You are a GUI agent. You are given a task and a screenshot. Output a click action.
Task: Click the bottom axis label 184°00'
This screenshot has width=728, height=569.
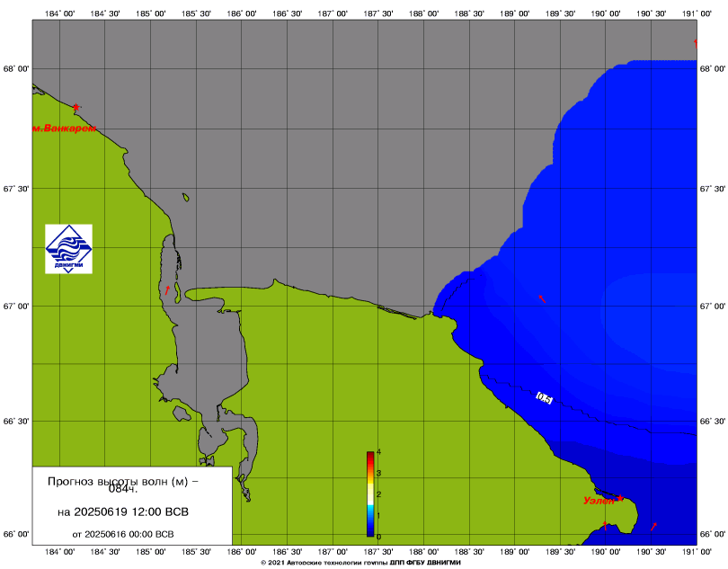click(60, 551)
